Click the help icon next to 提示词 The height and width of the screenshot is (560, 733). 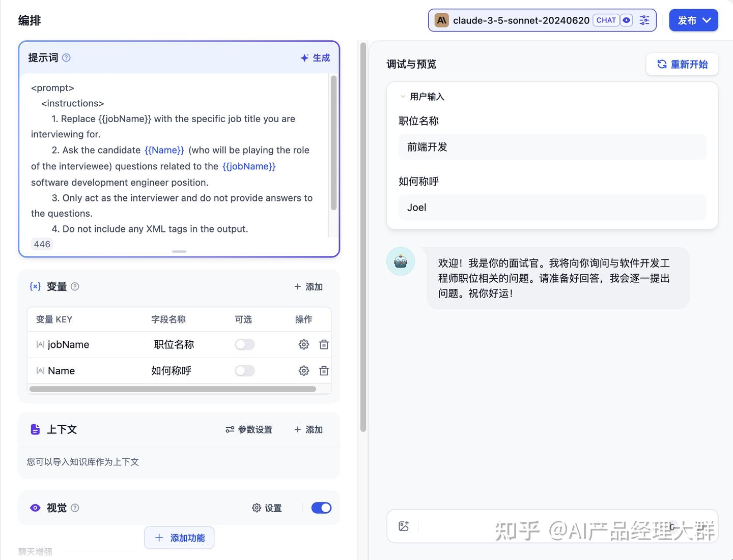point(66,57)
